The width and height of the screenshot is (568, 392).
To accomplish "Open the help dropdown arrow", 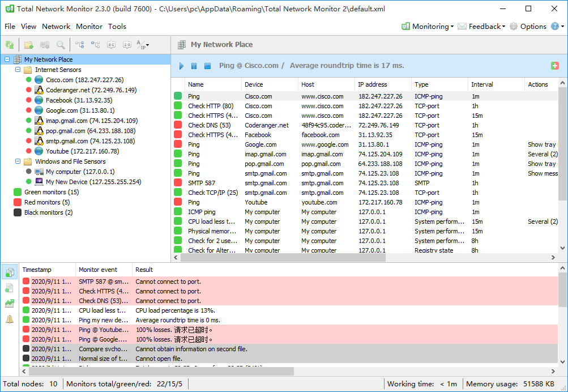I will (562, 27).
